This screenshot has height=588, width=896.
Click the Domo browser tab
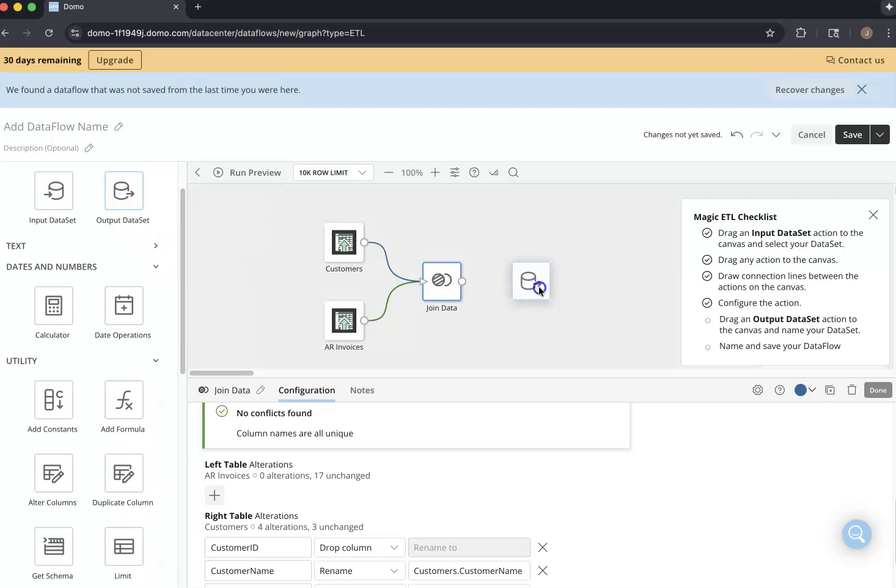(114, 7)
